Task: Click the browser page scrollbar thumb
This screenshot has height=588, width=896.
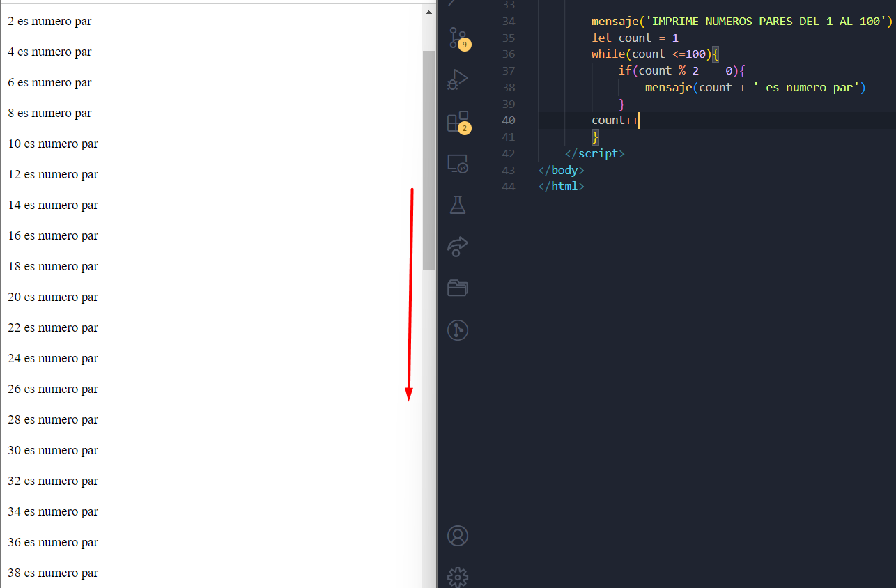Action: pyautogui.click(x=428, y=160)
